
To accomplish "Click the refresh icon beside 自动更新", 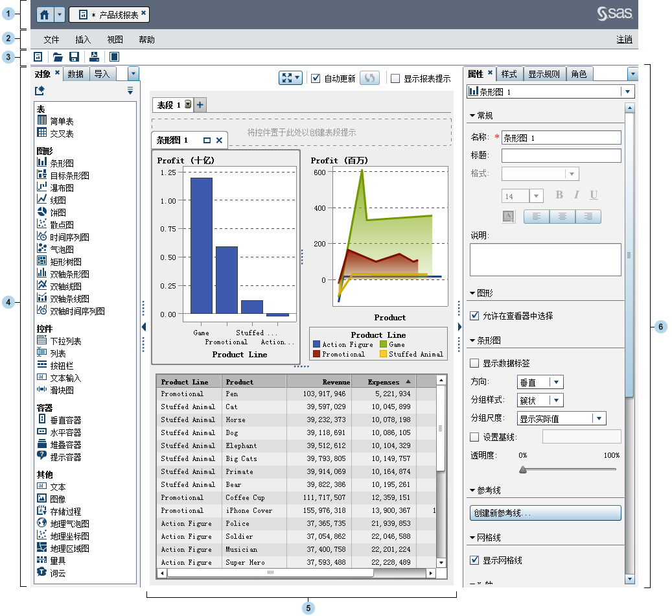I will tap(368, 78).
